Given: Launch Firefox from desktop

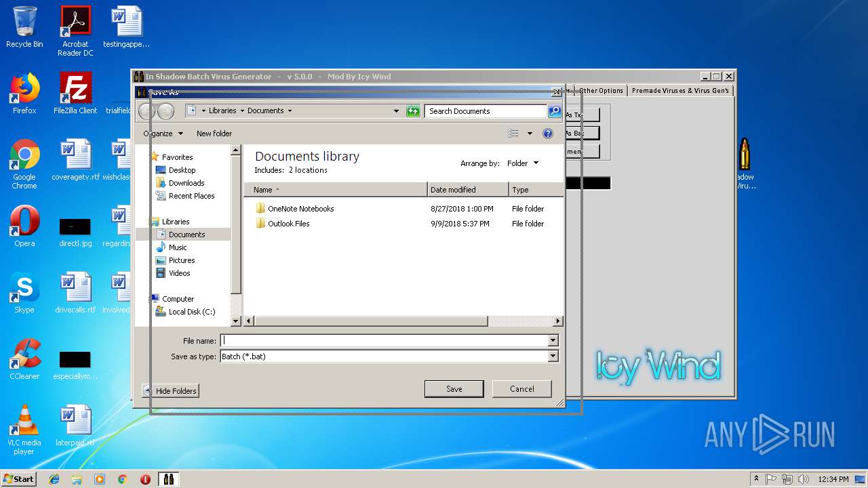Looking at the screenshot, I should tap(24, 94).
